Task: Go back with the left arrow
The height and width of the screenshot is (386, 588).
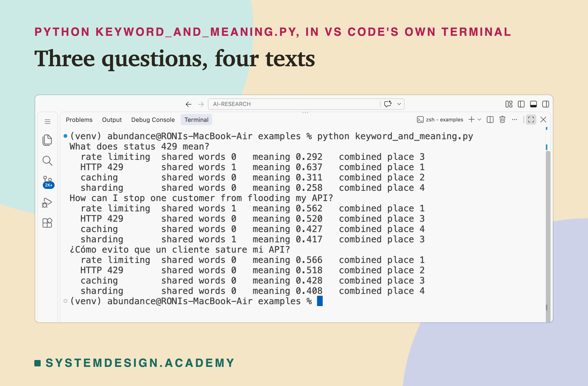Action: click(x=188, y=104)
